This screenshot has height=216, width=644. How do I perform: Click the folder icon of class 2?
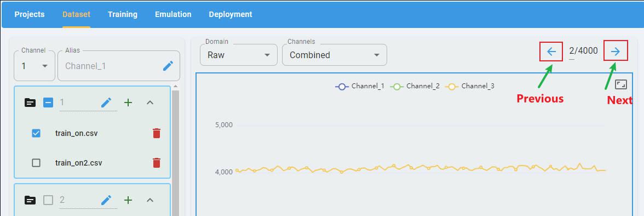point(30,200)
